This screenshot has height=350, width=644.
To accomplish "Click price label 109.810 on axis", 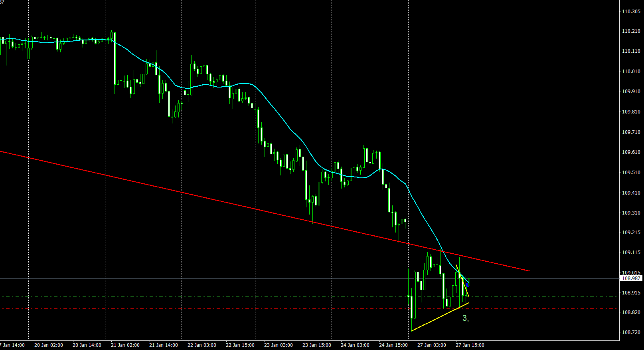I will click(631, 112).
